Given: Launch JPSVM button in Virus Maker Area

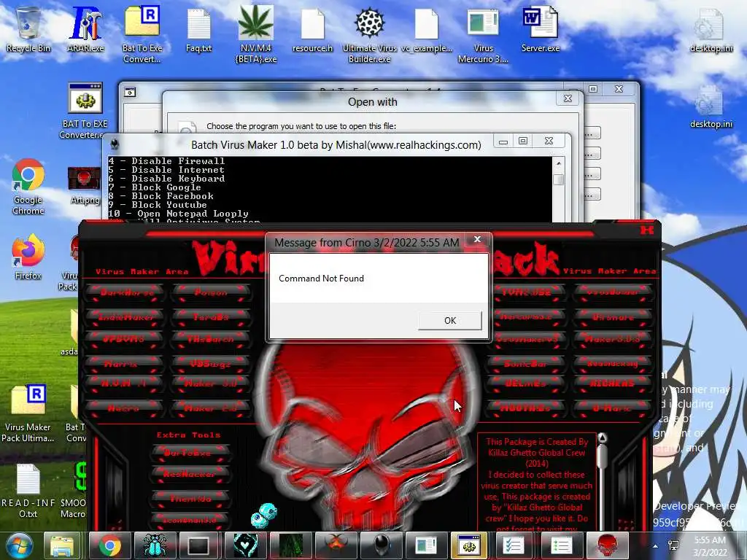Looking at the screenshot, I should tap(124, 339).
